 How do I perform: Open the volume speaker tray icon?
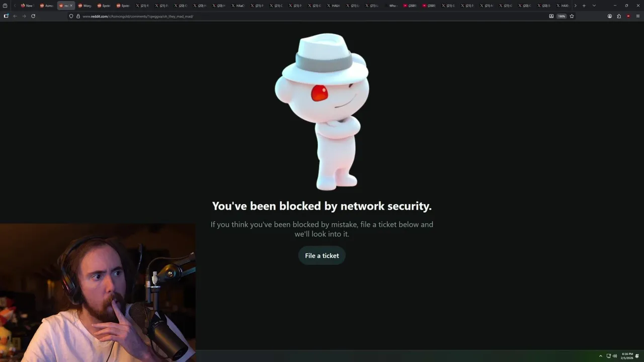[615, 356]
